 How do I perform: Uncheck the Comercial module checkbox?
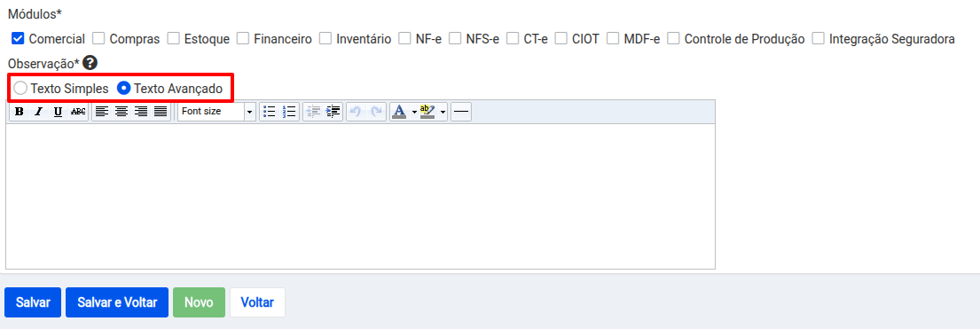[x=18, y=39]
